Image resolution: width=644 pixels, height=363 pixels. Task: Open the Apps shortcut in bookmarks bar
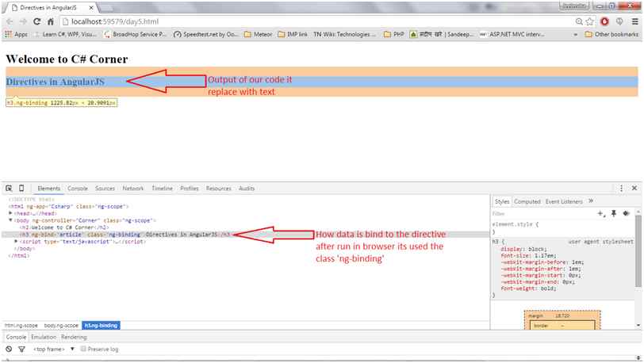[17, 35]
